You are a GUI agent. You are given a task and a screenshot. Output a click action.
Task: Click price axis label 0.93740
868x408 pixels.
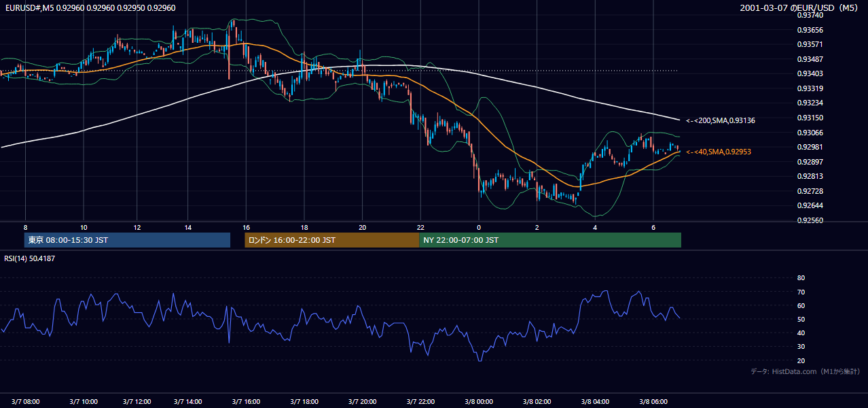(811, 15)
